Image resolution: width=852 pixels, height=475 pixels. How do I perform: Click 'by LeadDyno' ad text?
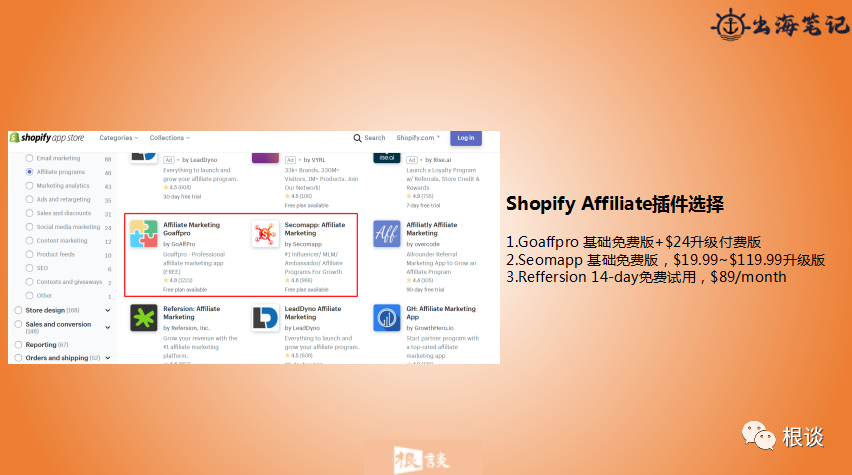pos(199,160)
